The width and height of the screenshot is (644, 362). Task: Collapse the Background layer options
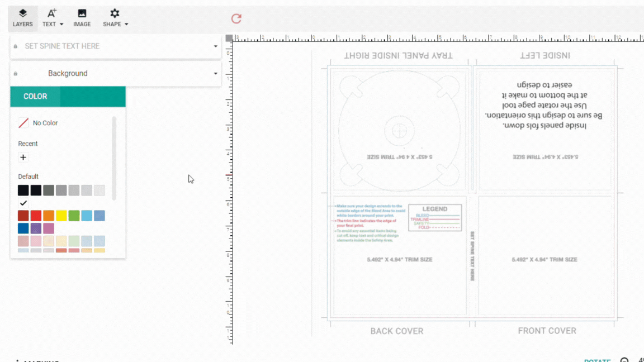pos(215,74)
